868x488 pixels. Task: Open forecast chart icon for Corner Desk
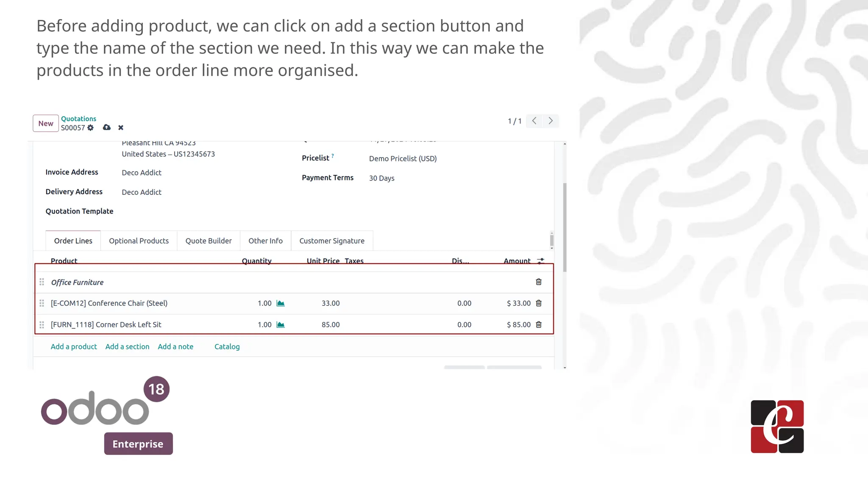point(281,324)
